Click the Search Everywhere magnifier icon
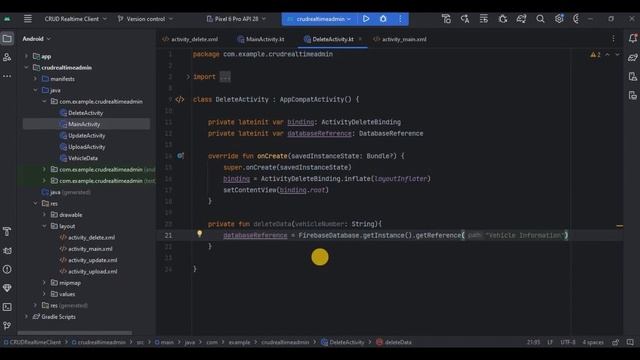This screenshot has height=360, width=640. (540, 19)
